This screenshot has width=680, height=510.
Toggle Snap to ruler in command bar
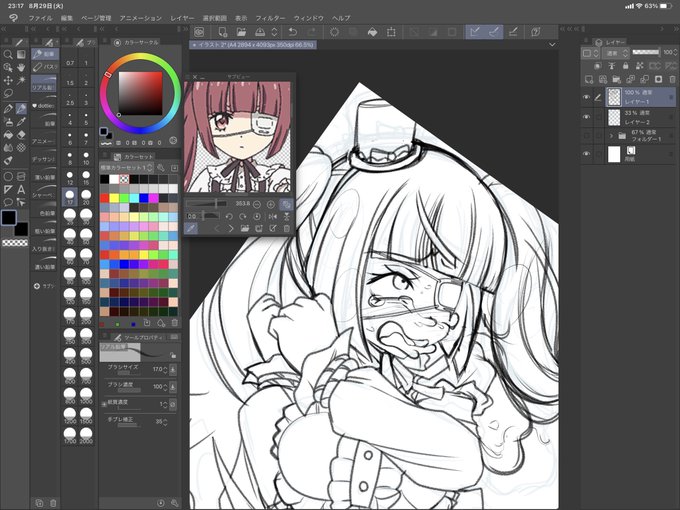tap(475, 32)
